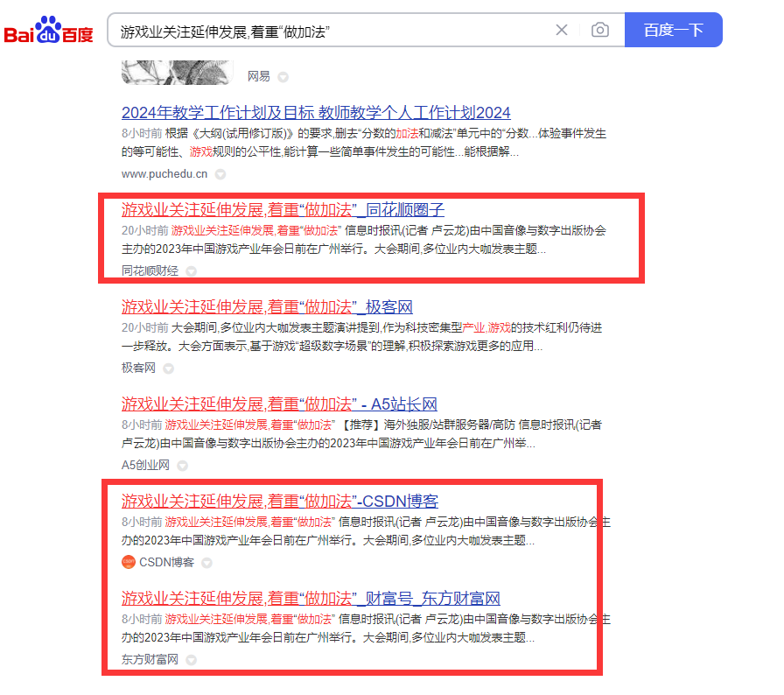Expand the dropdown arrow next to 同花顺财经
This screenshot has width=784, height=695.
[x=191, y=271]
